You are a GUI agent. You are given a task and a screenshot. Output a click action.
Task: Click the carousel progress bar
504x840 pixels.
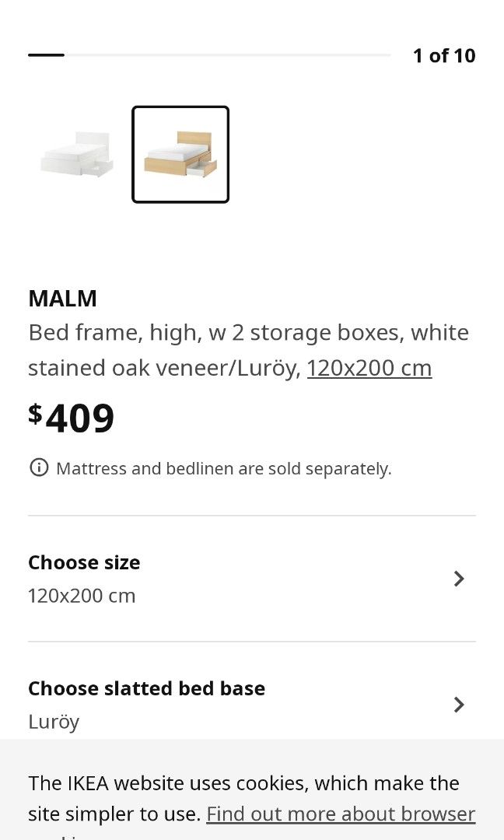click(x=208, y=55)
